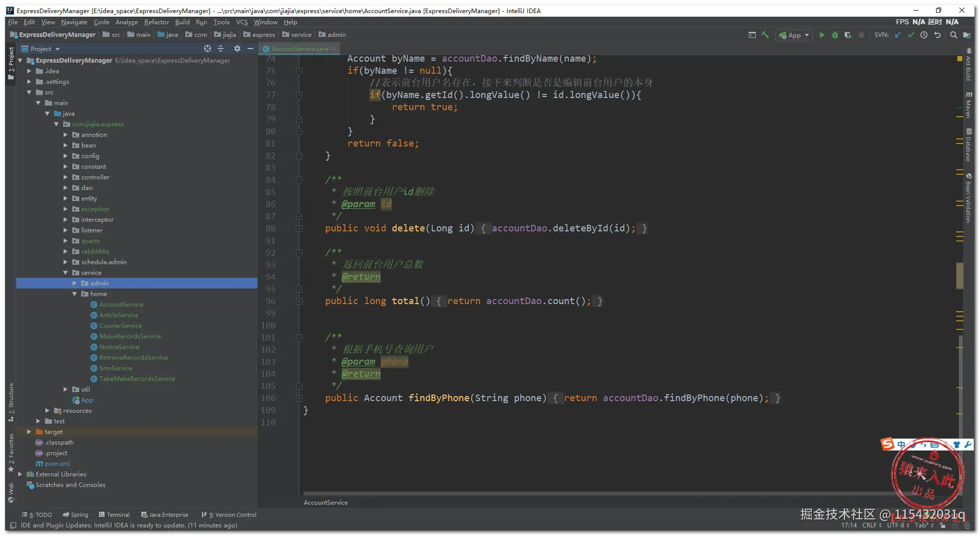Click the 17:14 caret position in status bar

(849, 525)
